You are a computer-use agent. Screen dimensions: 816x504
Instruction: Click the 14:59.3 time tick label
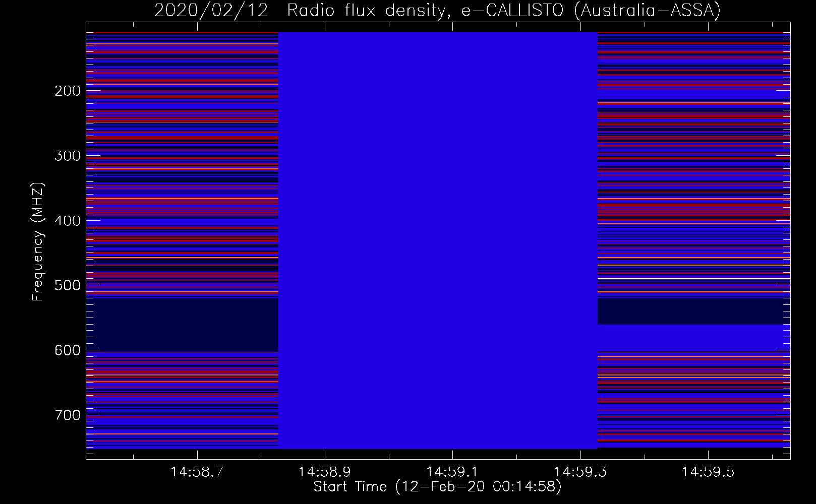tap(580, 472)
